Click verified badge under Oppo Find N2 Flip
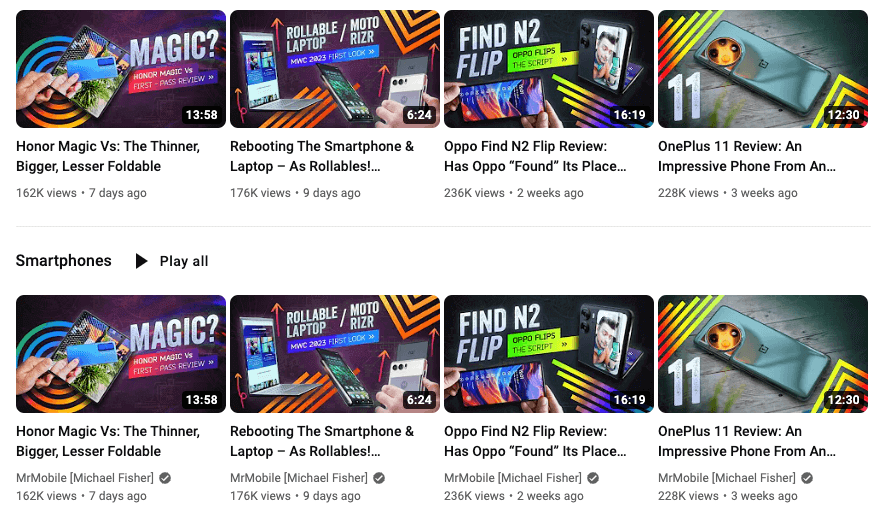Viewport: 871px width, 517px height. tap(593, 478)
